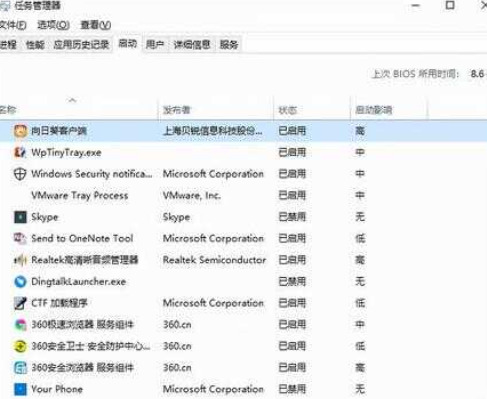487x399 pixels.
Task: Select Windows Security notifica... entry
Action: click(x=92, y=174)
